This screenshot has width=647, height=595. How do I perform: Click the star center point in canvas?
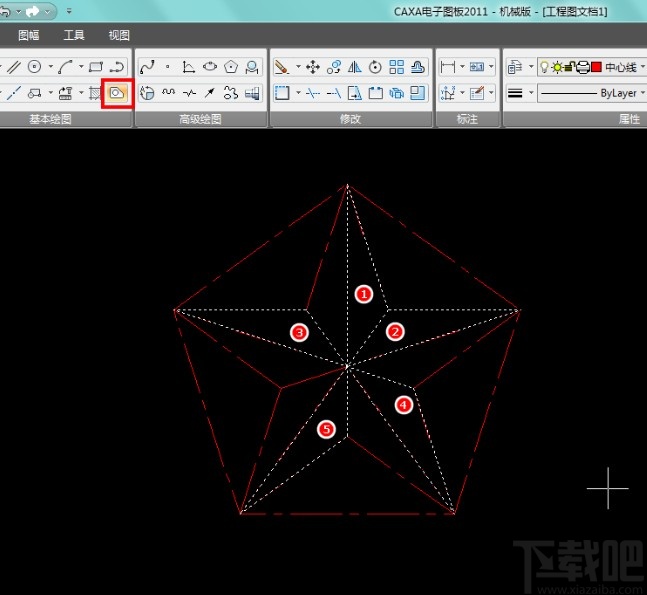pos(347,366)
